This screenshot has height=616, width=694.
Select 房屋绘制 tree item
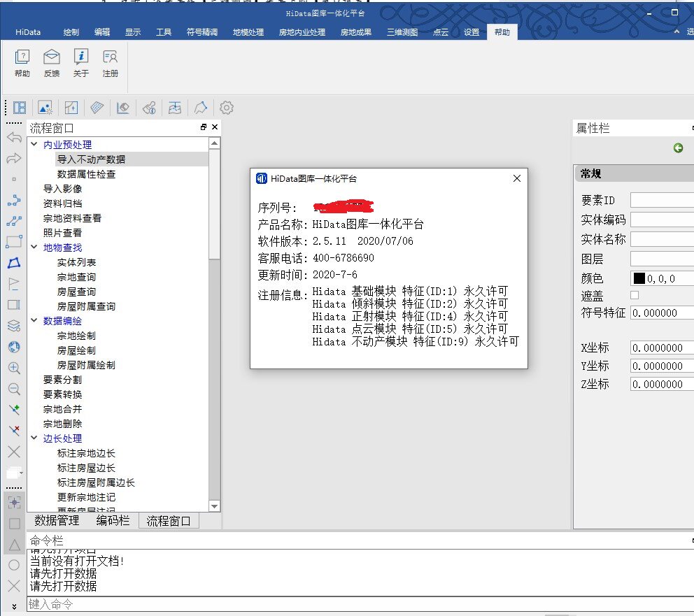coord(76,350)
